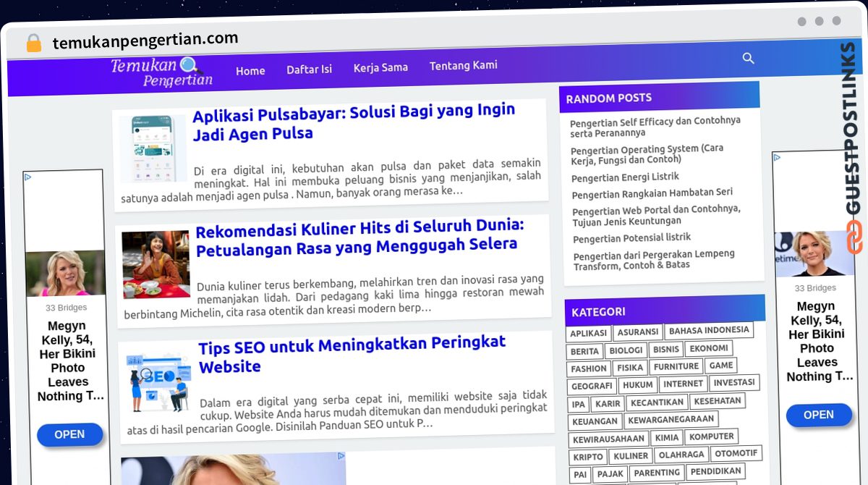Click the Megyn Kelly photo in left ad
The image size is (868, 485).
65,274
